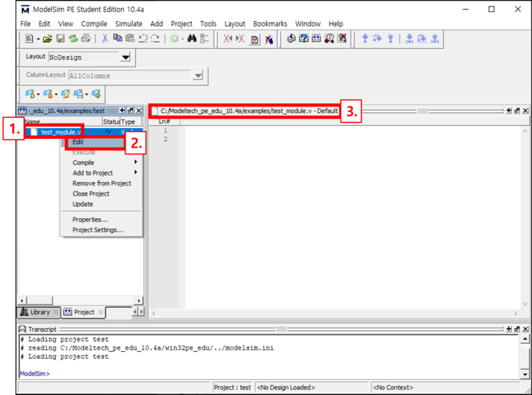Click the Transcript panel icon

tap(22, 329)
